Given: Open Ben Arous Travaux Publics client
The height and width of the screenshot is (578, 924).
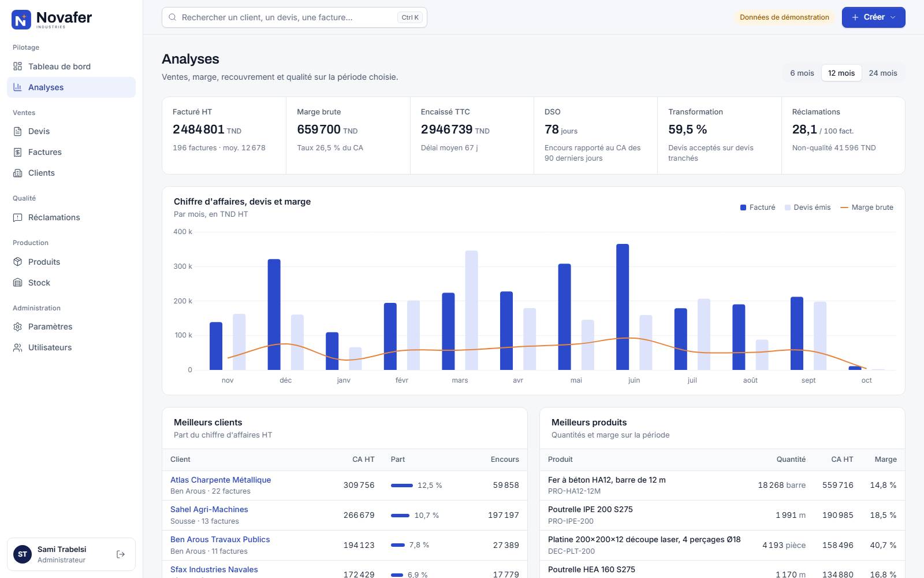Looking at the screenshot, I should coord(220,539).
